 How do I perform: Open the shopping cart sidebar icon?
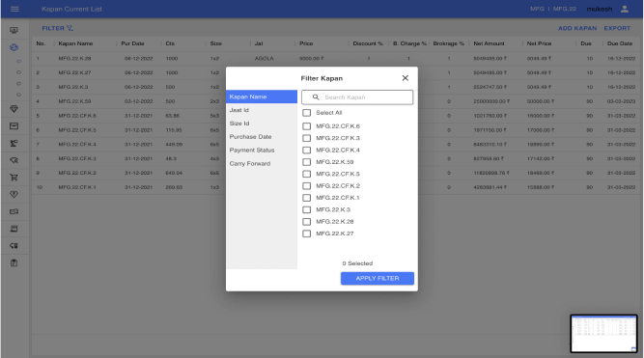[x=14, y=178]
